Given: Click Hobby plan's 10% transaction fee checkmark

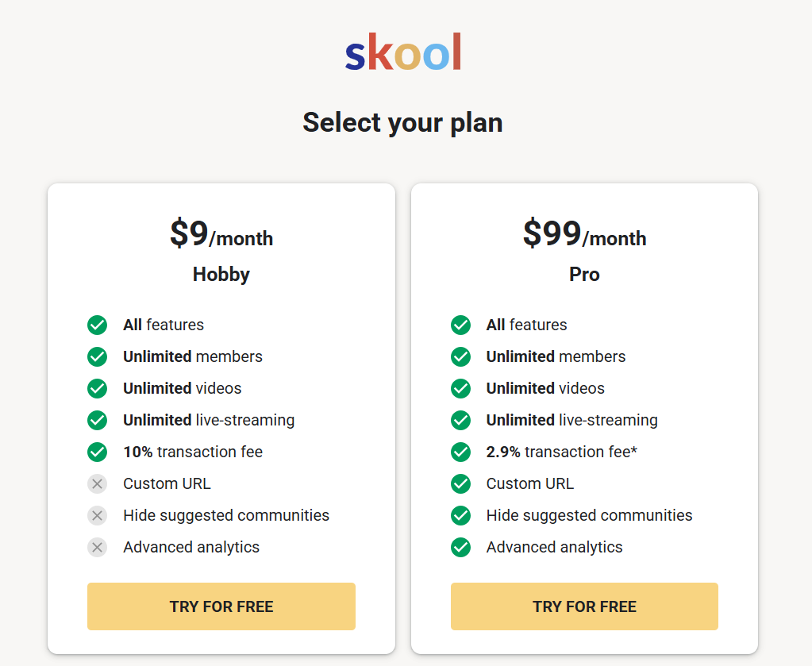Looking at the screenshot, I should (x=97, y=452).
